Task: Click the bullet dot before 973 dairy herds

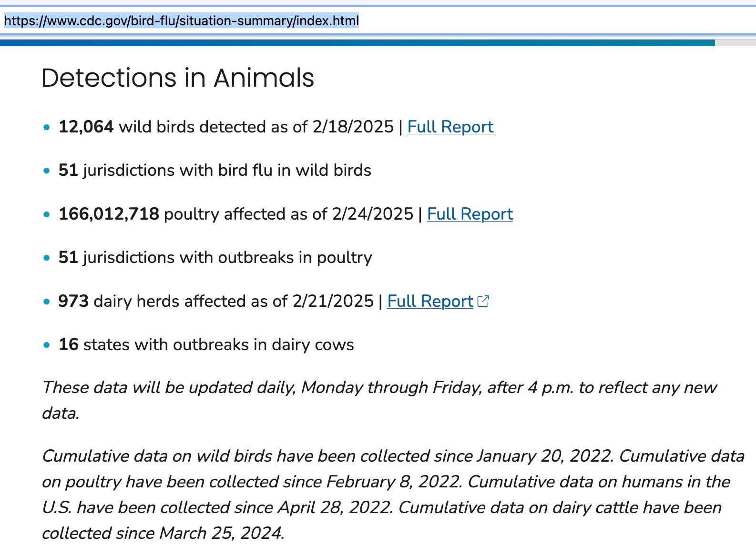Action: (46, 302)
